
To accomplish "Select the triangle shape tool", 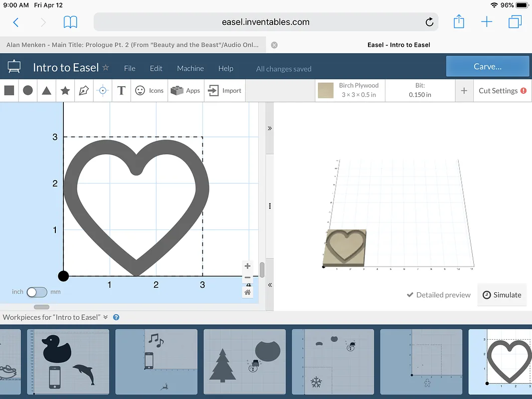I will point(46,90).
